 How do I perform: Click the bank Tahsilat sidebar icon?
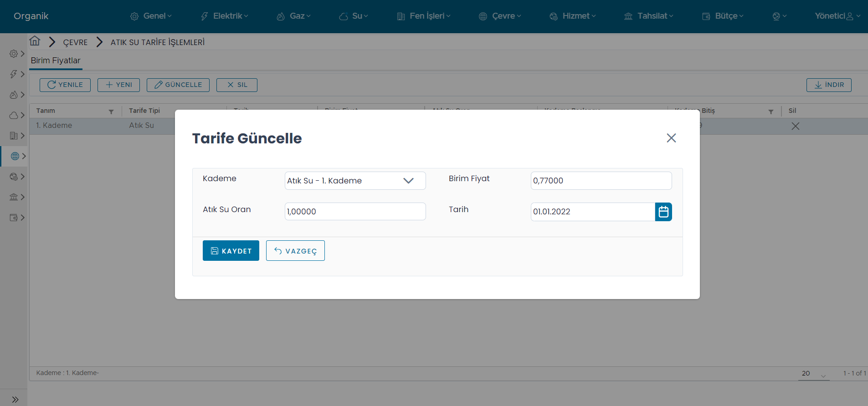click(x=14, y=197)
